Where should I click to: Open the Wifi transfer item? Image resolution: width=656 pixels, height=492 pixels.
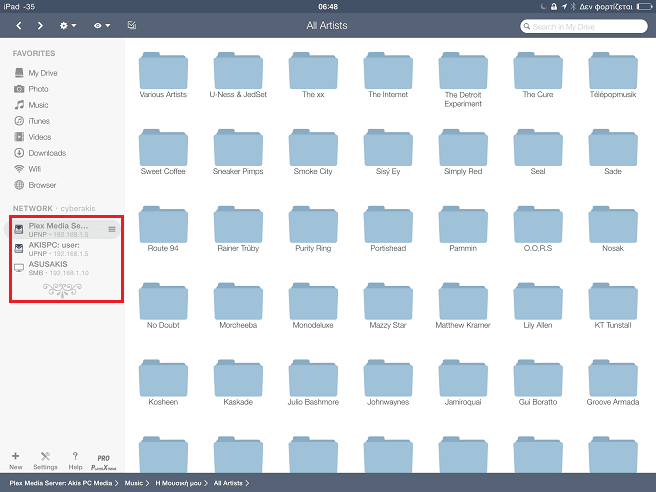[x=34, y=169]
